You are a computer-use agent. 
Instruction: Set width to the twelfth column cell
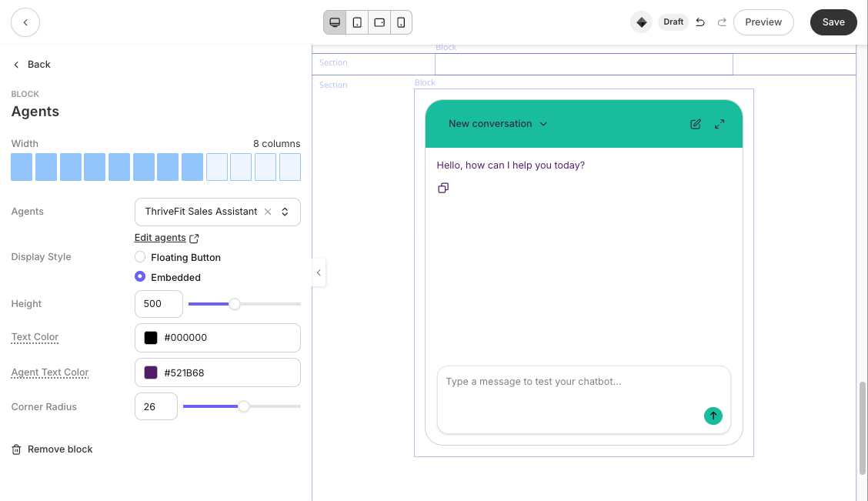[x=290, y=167]
